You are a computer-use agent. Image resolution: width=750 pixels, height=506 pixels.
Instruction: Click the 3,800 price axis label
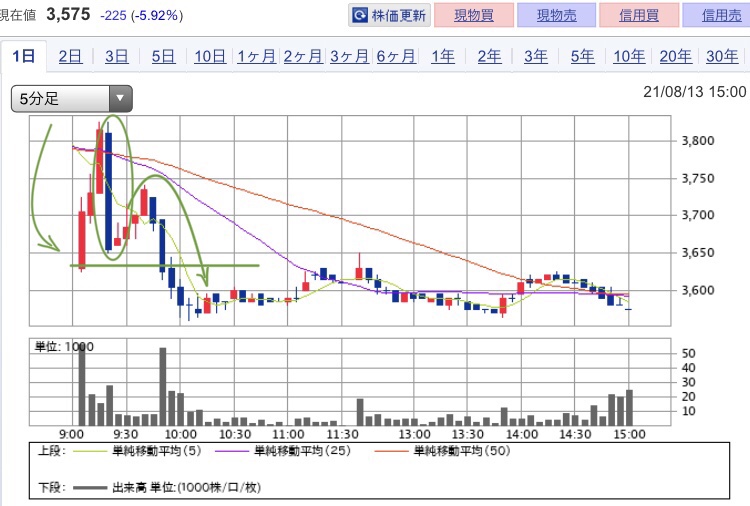pos(698,141)
